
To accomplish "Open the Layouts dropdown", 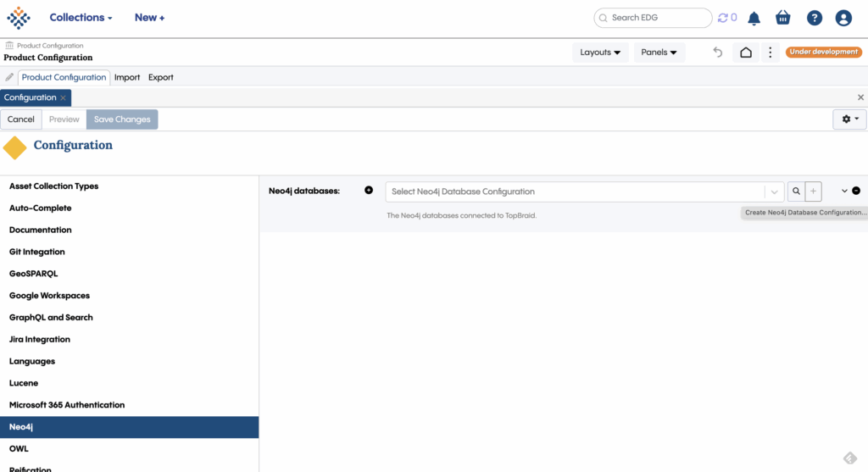I will [x=600, y=53].
